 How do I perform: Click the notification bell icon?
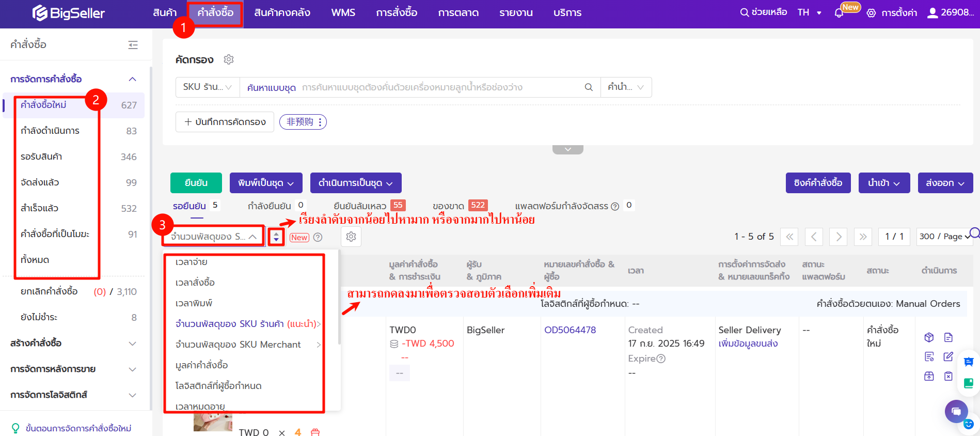pos(839,13)
